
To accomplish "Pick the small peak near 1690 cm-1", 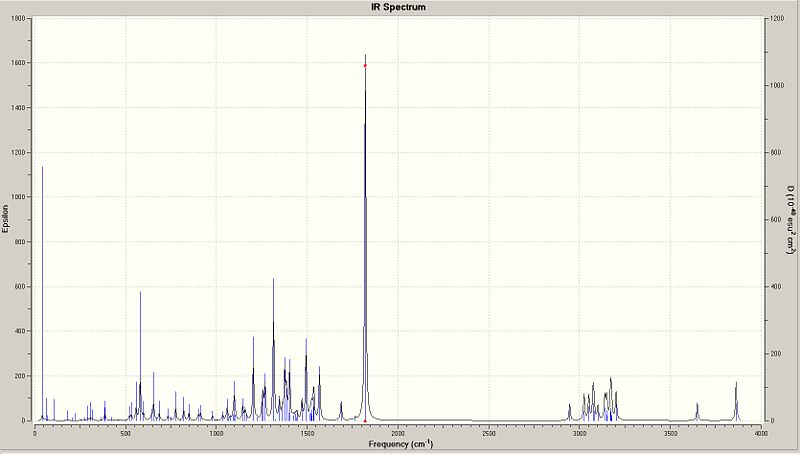I will [341, 411].
